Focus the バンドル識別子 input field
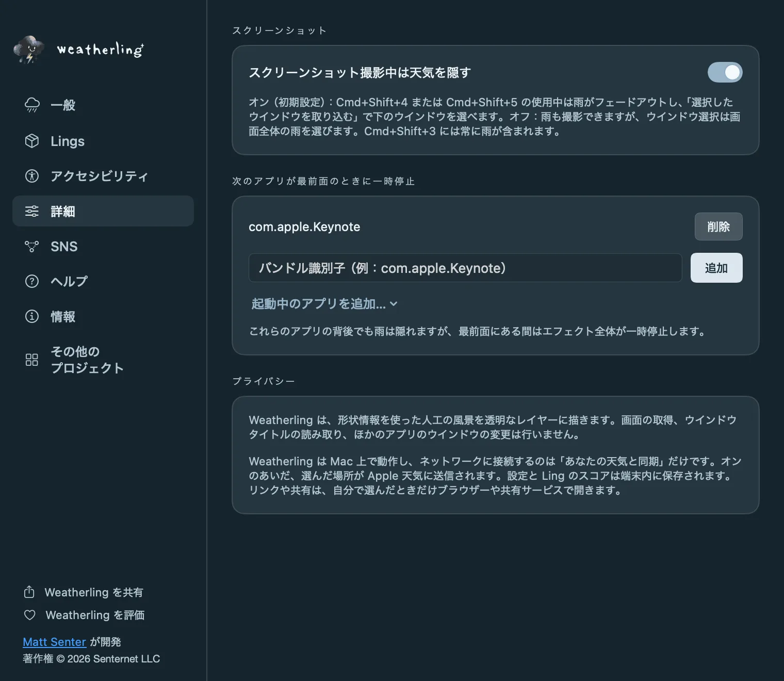This screenshot has width=784, height=681. (465, 268)
